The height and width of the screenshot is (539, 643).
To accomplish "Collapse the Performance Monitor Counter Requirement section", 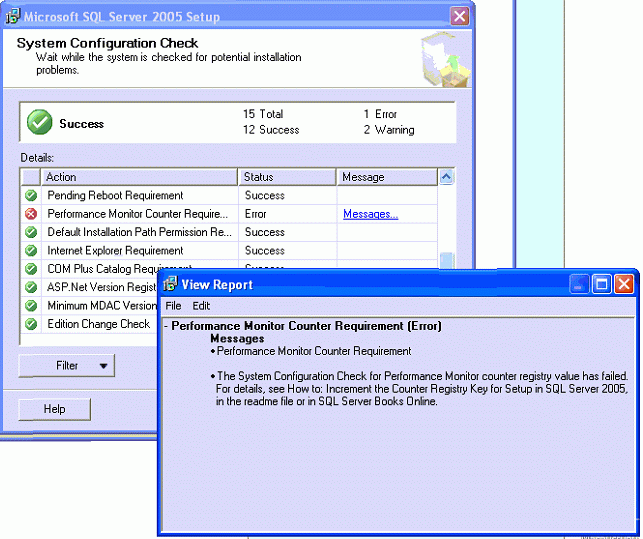I will tap(165, 326).
